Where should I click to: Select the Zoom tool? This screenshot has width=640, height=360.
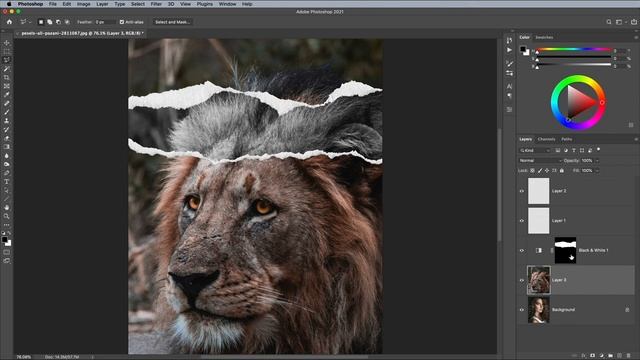point(7,216)
